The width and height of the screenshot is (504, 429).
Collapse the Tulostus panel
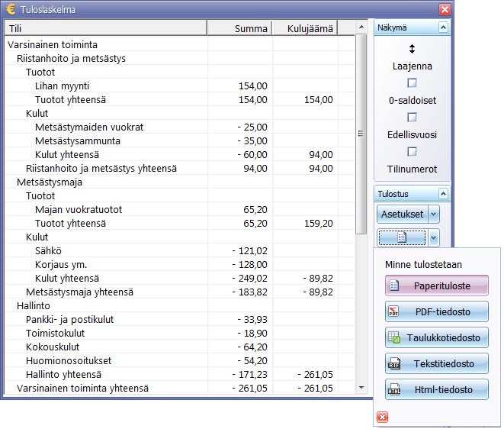click(442, 194)
